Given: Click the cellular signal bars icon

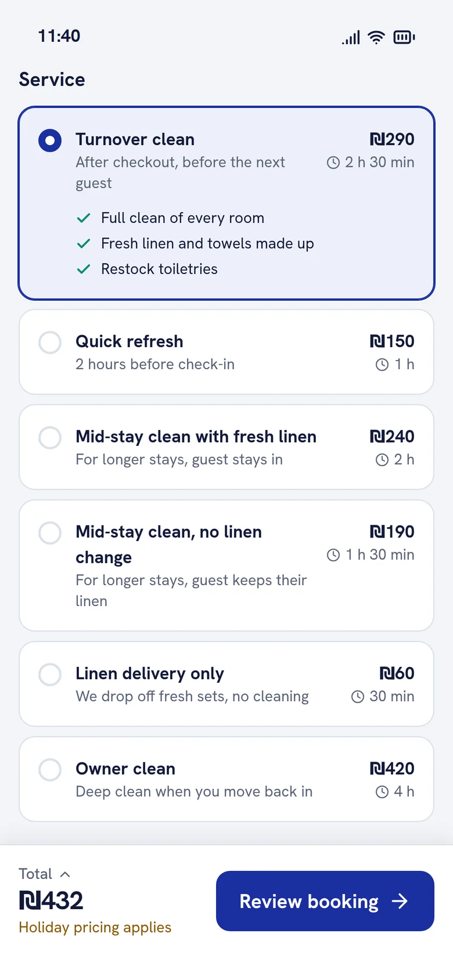Looking at the screenshot, I should [351, 37].
